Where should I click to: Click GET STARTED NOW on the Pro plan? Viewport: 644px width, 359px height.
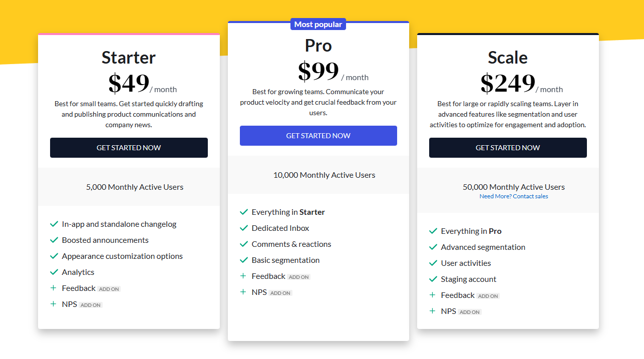(x=318, y=136)
